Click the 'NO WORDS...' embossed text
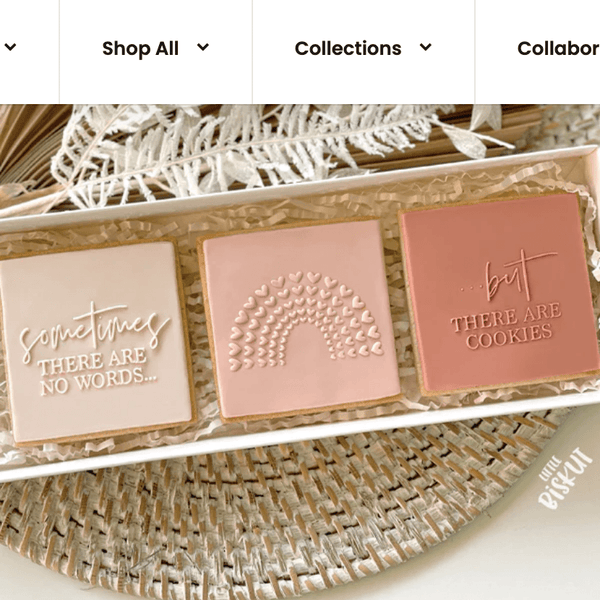The image size is (600, 600). click(98, 383)
